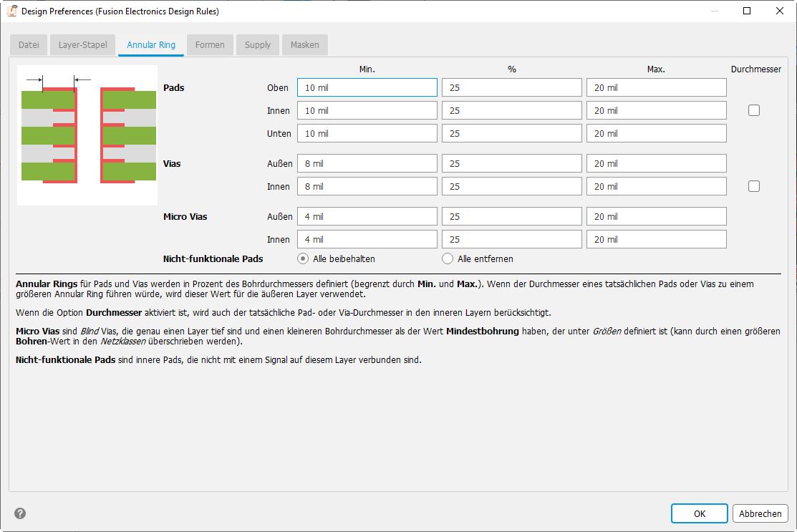Viewport: 797px width, 532px height.
Task: Focus the Vias Innen Min. field
Action: pyautogui.click(x=367, y=186)
